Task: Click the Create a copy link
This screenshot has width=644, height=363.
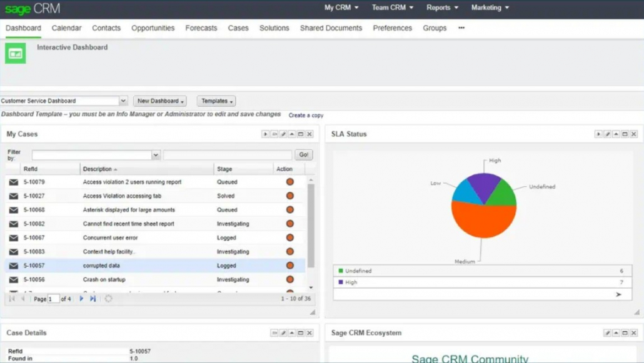Action: pyautogui.click(x=306, y=115)
